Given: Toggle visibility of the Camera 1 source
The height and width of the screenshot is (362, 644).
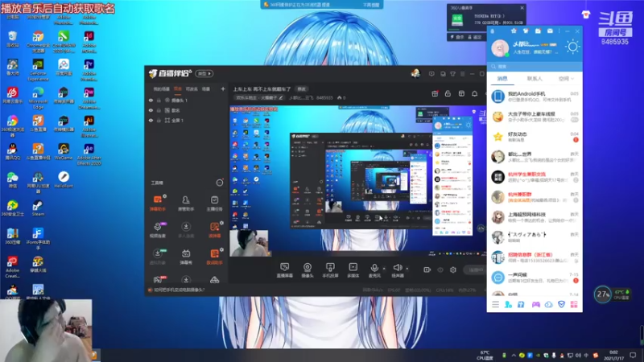Looking at the screenshot, I should [x=151, y=100].
